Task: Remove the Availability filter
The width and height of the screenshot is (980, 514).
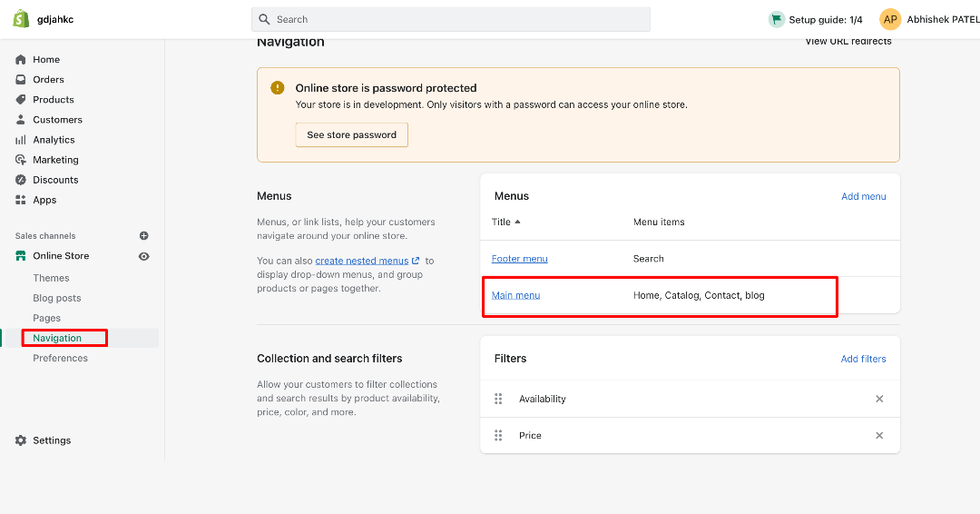Action: (879, 399)
